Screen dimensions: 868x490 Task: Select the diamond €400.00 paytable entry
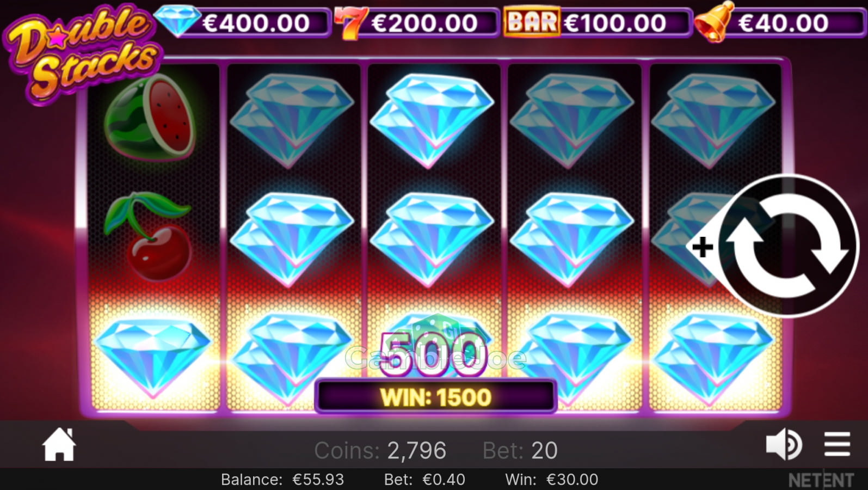[x=242, y=22]
